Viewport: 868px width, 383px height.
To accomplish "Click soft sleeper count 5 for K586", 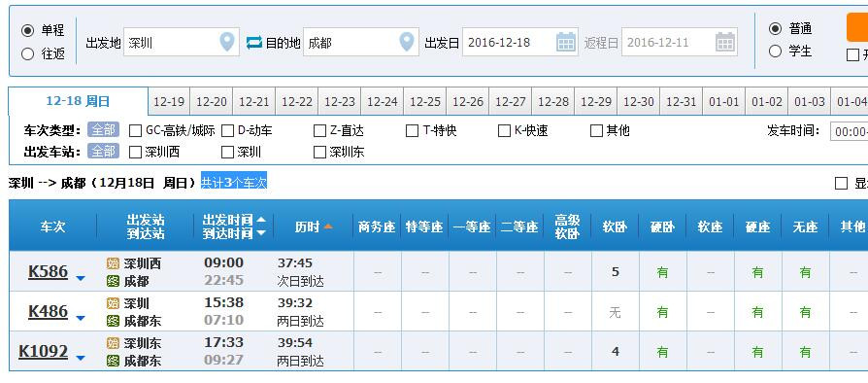I will 615,272.
